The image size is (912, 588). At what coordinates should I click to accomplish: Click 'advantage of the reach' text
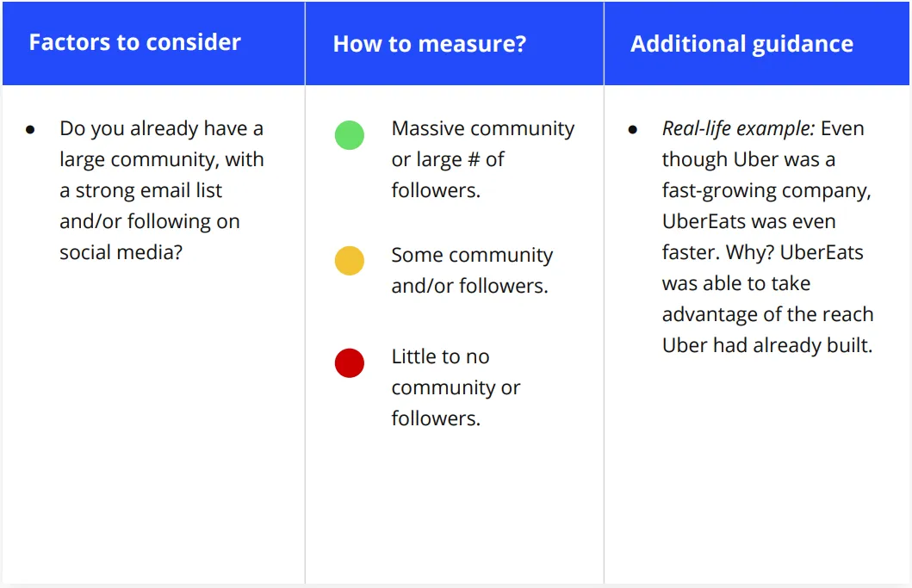768,314
